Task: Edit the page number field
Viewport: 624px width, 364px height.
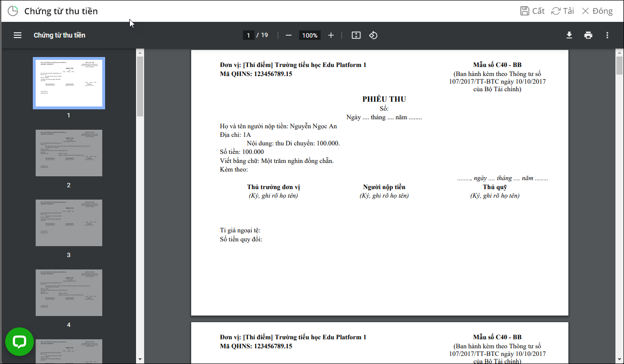Action: point(248,35)
